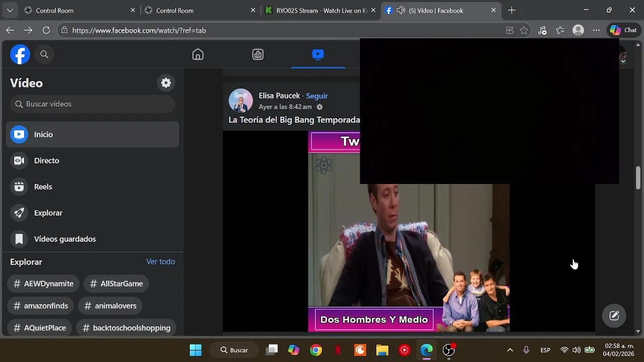Image resolution: width=644 pixels, height=362 pixels.
Task: Open the animalovers hashtag chip
Action: 110,306
